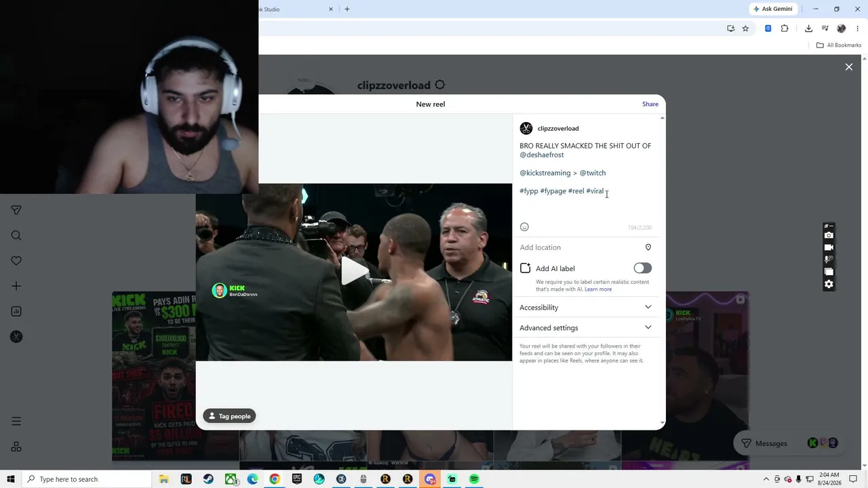Click the overlay window capture icon
868x488 pixels.
829,272
